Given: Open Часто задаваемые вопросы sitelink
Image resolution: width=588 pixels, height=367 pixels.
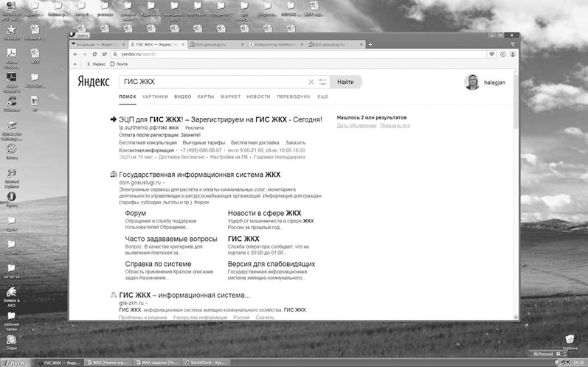Looking at the screenshot, I should 171,239.
